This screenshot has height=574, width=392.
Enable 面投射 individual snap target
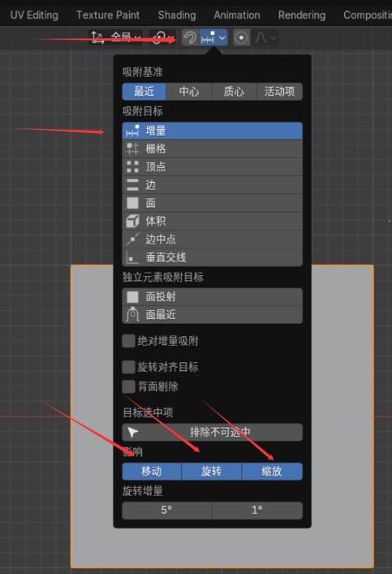(213, 296)
